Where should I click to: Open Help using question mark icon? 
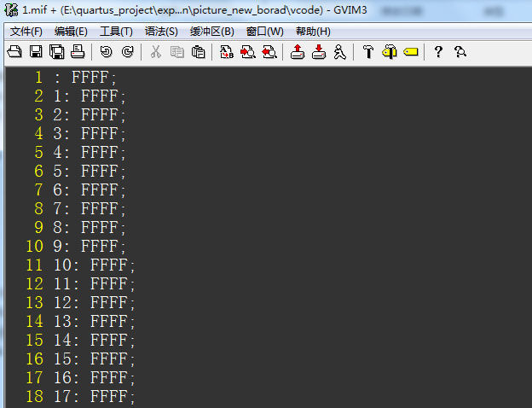coord(438,52)
